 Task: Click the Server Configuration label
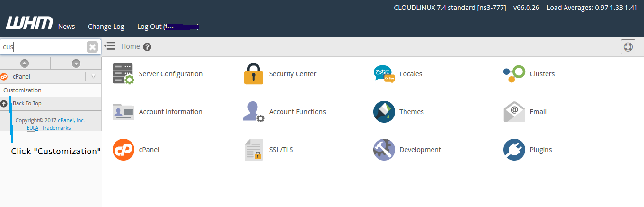[171, 74]
